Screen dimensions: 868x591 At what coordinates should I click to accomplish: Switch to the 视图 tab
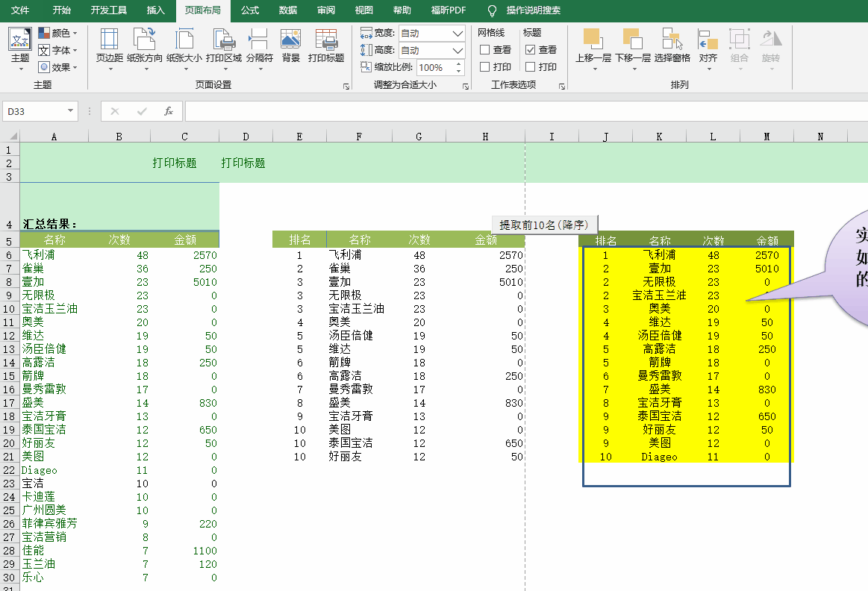[x=363, y=10]
